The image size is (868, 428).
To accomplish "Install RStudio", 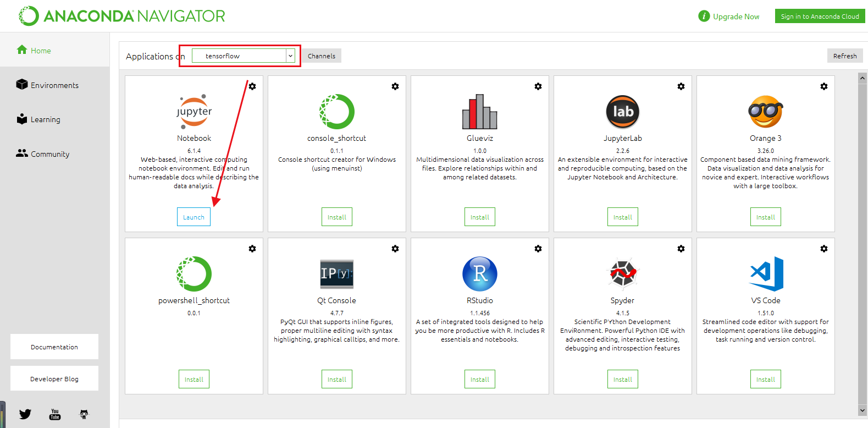I will coord(480,379).
